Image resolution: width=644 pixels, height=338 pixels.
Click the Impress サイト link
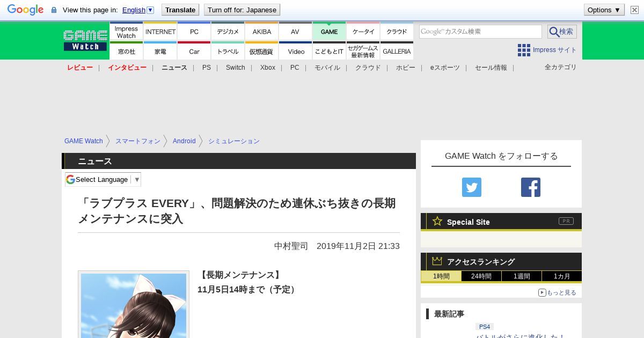tap(555, 50)
